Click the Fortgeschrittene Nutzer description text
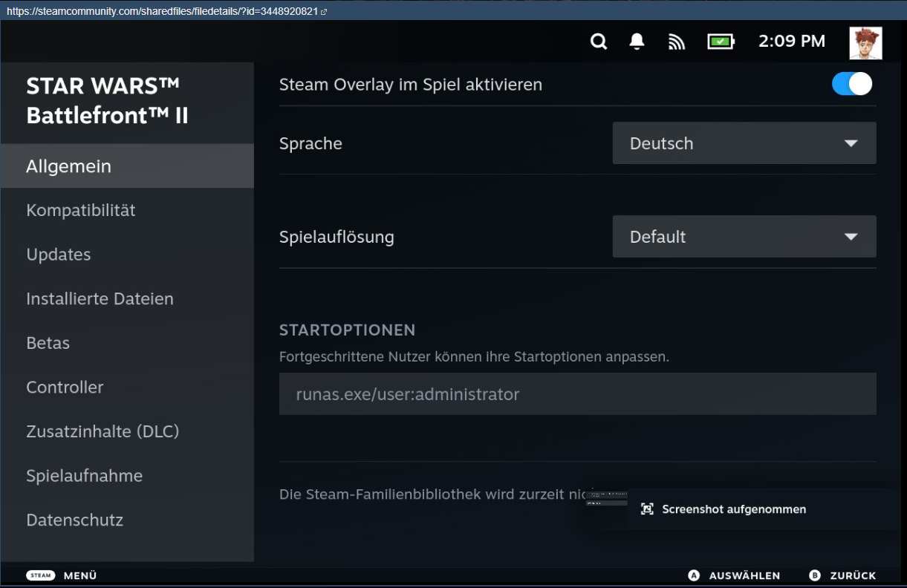Screen dimensions: 907x588 (474, 356)
